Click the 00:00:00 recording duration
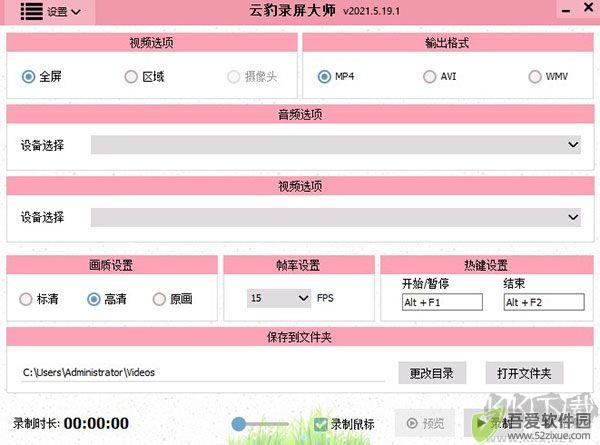This screenshot has height=445, width=600. (96, 423)
